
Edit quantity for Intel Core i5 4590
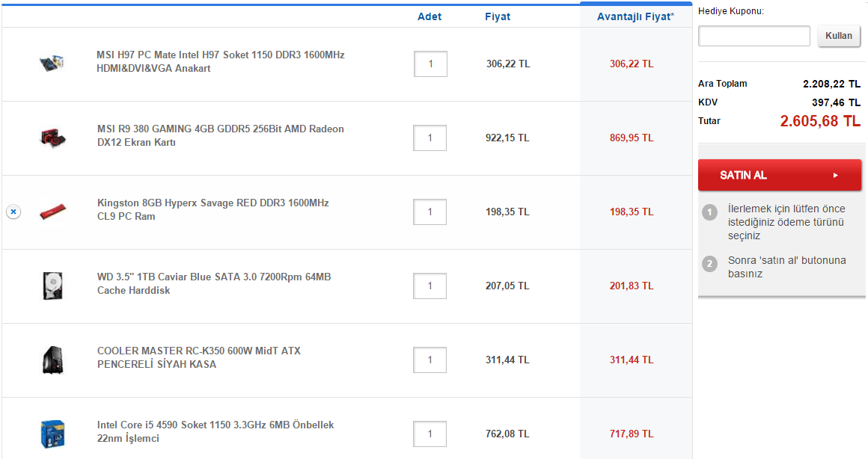[x=430, y=434]
